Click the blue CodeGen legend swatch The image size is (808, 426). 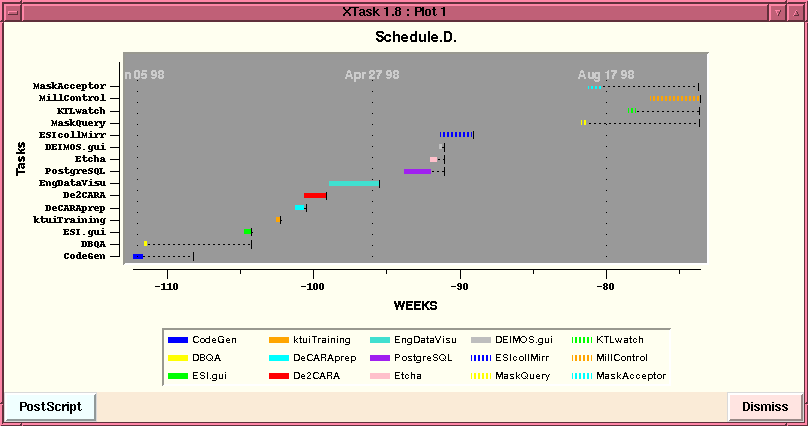177,340
